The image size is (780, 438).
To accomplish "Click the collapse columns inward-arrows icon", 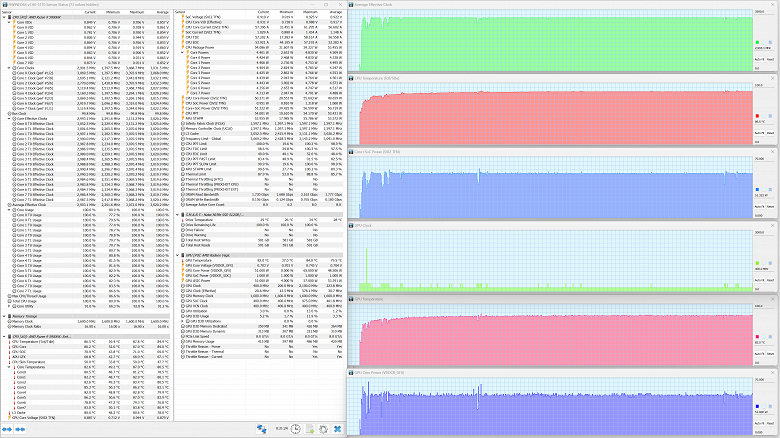I will click(x=20, y=429).
